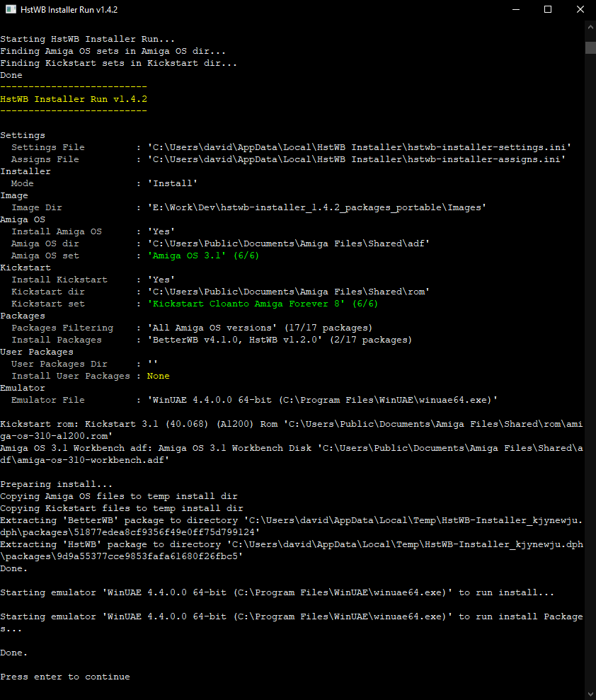
Task: Click green 'Amiga OS 3.1' (6/6) value
Action: point(204,256)
